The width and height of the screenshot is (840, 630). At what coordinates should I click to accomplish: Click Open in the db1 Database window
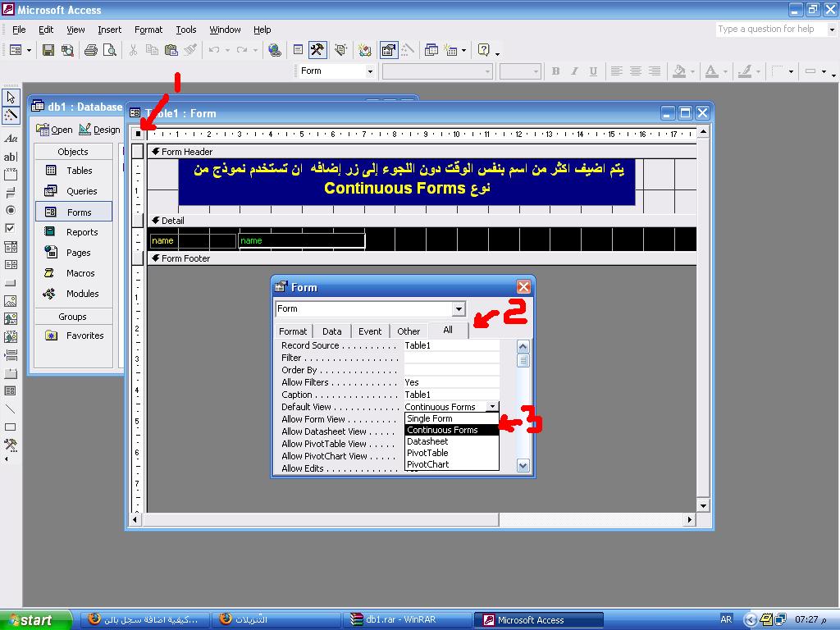point(54,130)
